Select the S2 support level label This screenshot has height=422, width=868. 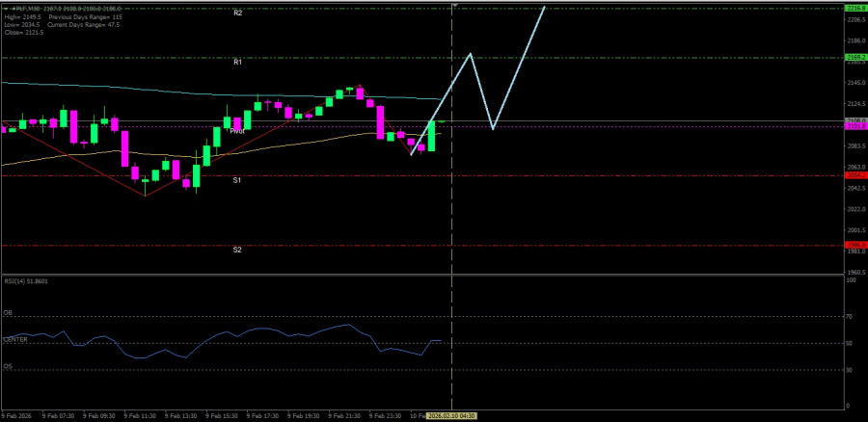[x=237, y=250]
